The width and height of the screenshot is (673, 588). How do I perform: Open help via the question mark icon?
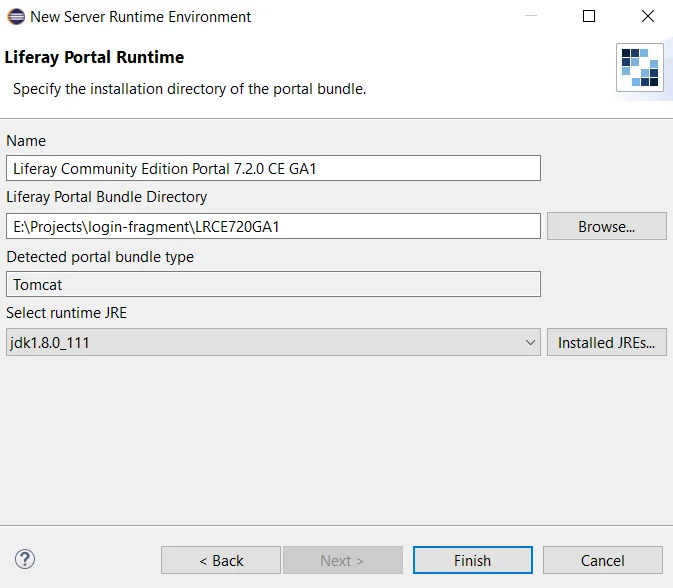click(x=26, y=559)
